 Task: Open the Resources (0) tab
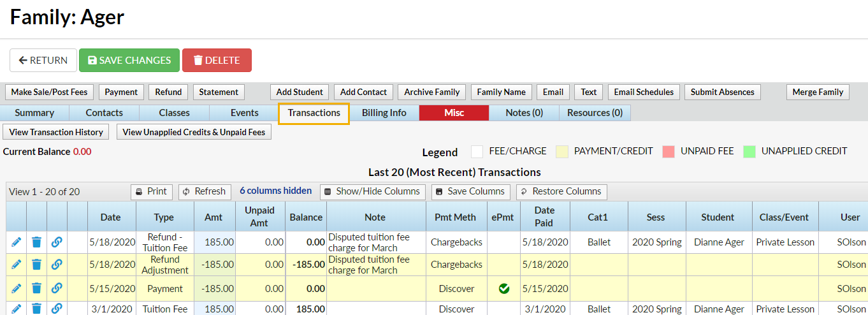(x=595, y=113)
